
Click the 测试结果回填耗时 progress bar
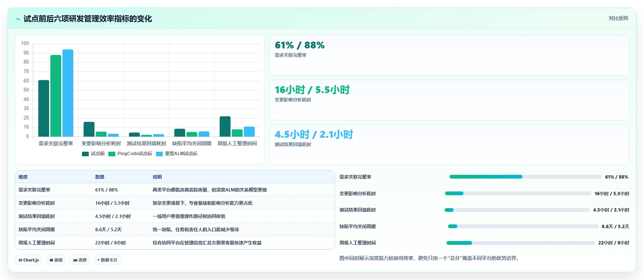click(517, 210)
